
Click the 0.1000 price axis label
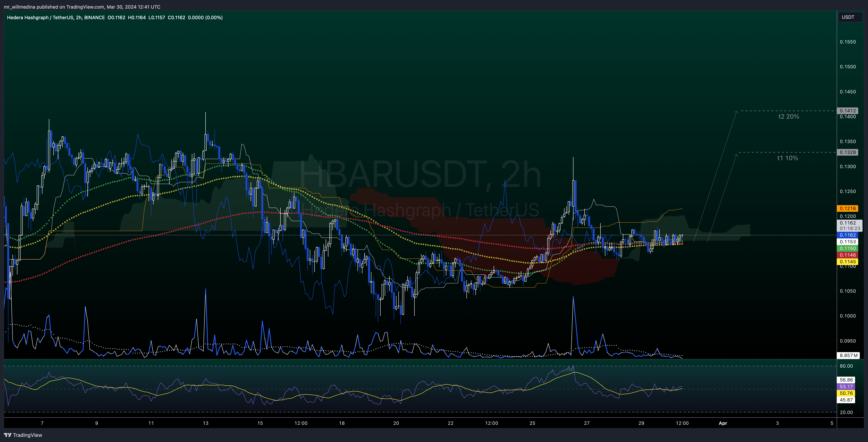tap(848, 316)
